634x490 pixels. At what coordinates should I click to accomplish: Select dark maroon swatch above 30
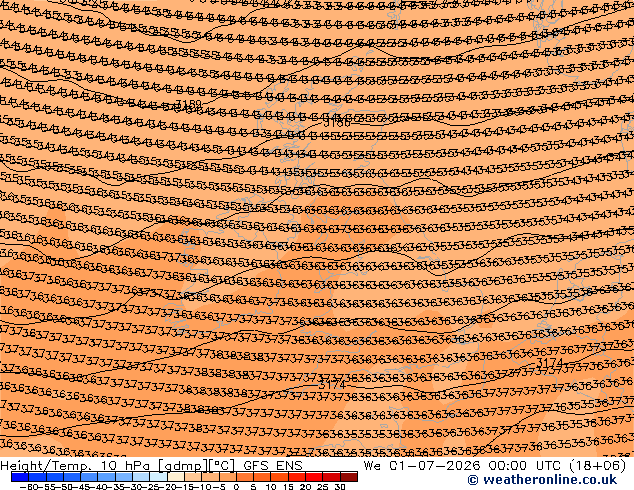point(349,477)
